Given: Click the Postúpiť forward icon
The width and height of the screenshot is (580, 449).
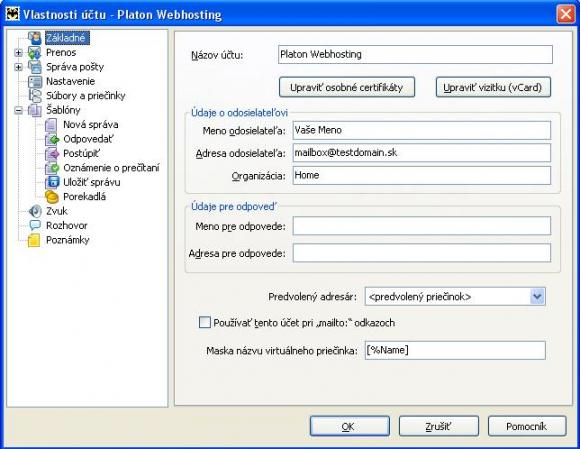Looking at the screenshot, I should click(x=51, y=154).
